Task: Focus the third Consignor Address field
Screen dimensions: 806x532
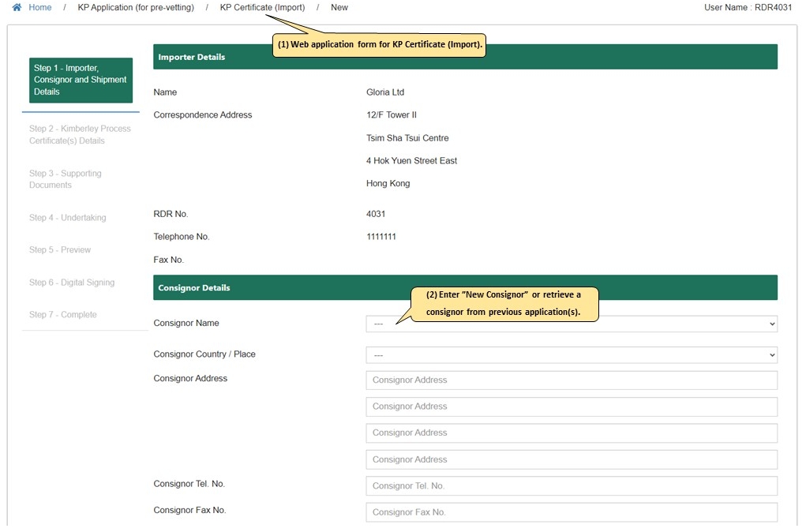Action: (572, 433)
